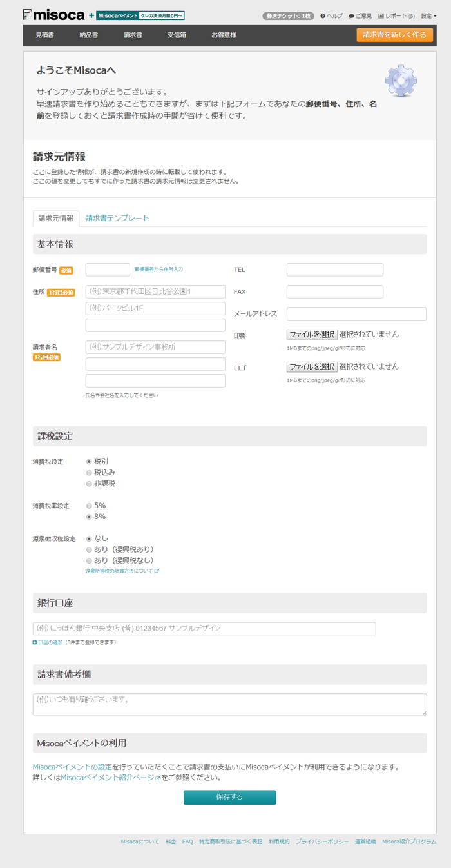Screen dimensions: 451x868
Task: Open 源泉所得税の計算方法について link
Action: [122, 571]
